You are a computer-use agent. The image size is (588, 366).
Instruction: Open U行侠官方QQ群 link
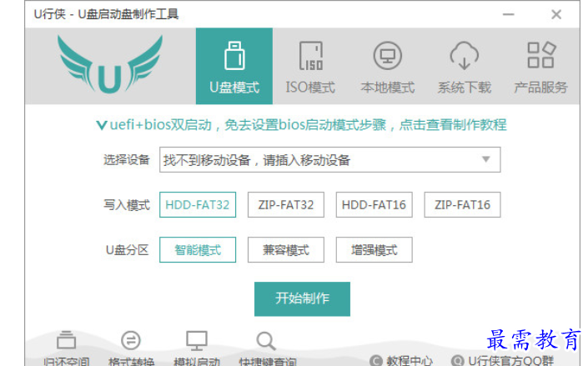click(x=502, y=361)
